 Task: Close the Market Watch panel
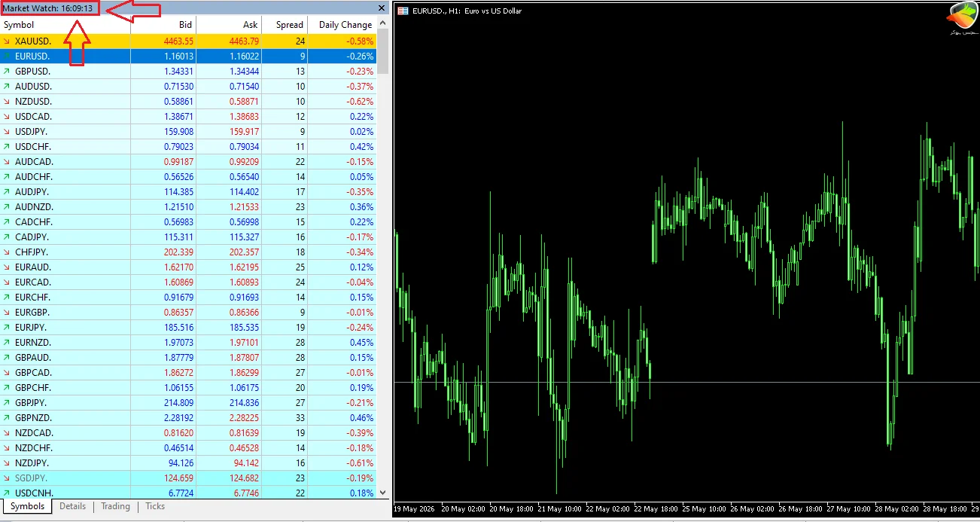[x=382, y=8]
